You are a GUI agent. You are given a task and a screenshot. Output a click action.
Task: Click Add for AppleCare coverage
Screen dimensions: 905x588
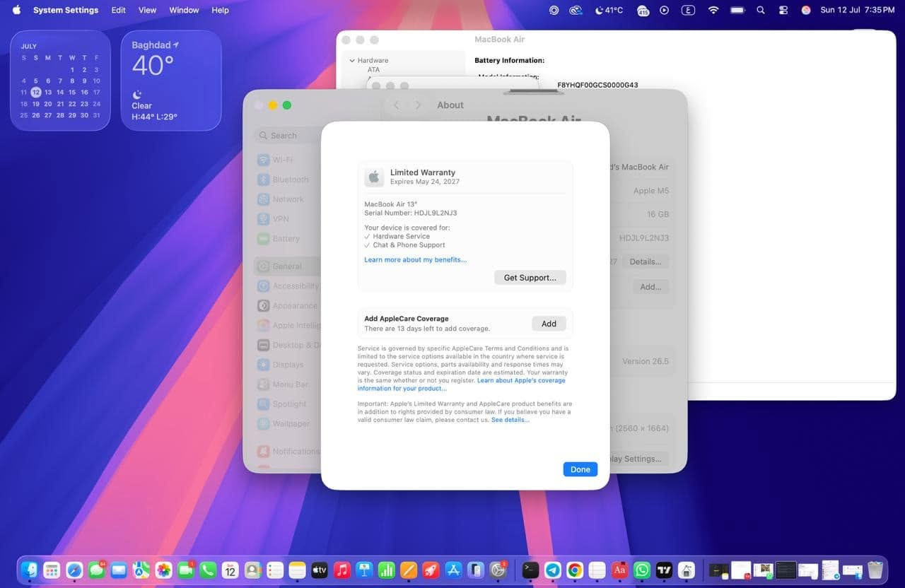[x=549, y=324]
